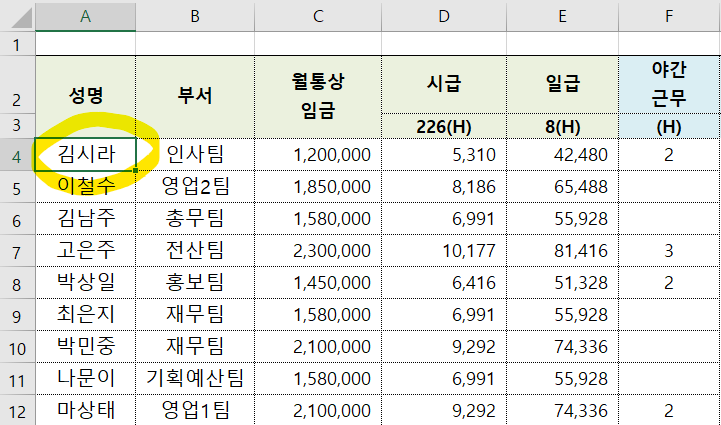
Task: Select row 1 header
Action: pyautogui.click(x=17, y=45)
